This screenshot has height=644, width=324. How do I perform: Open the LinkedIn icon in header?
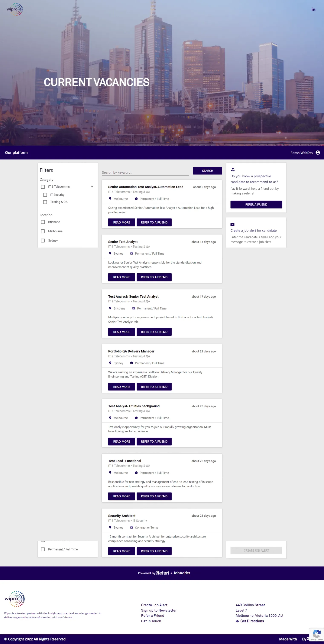pos(313,10)
